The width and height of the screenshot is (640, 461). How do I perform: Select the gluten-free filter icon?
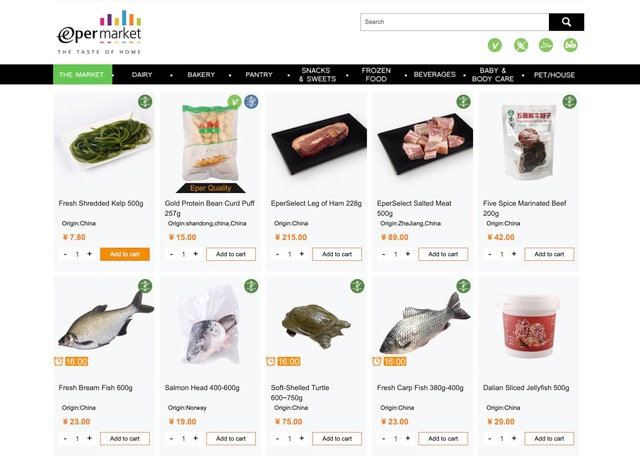click(x=520, y=45)
